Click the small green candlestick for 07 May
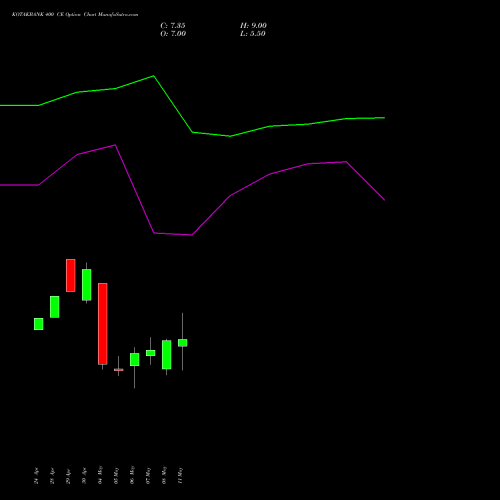This screenshot has height=500, width=500. 151,353
